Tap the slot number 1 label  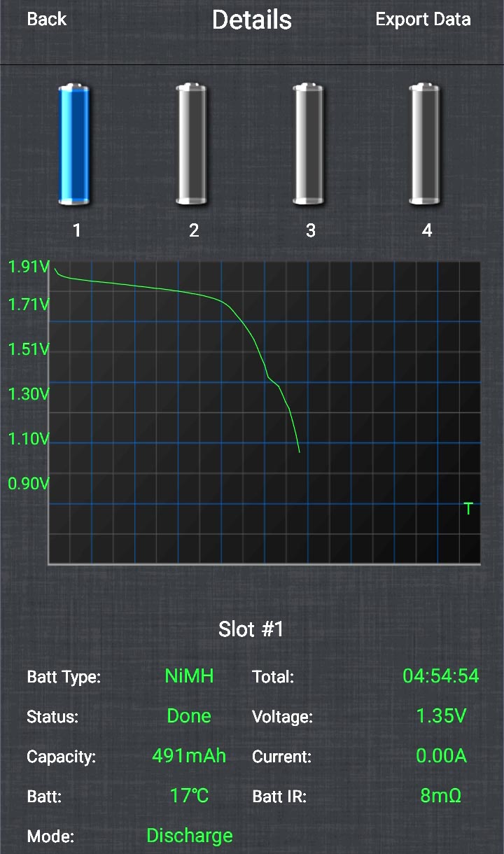click(77, 230)
